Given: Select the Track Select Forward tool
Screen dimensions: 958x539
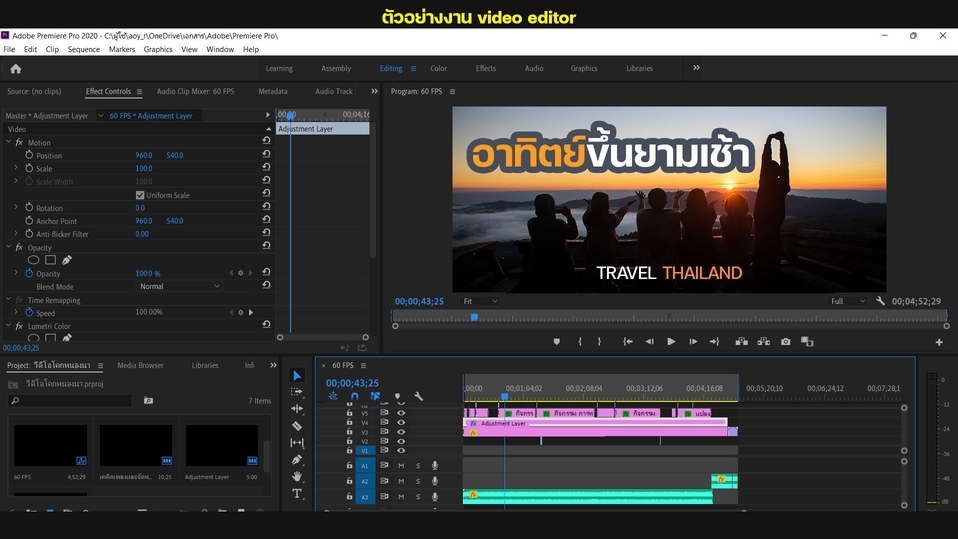Looking at the screenshot, I should pyautogui.click(x=297, y=392).
